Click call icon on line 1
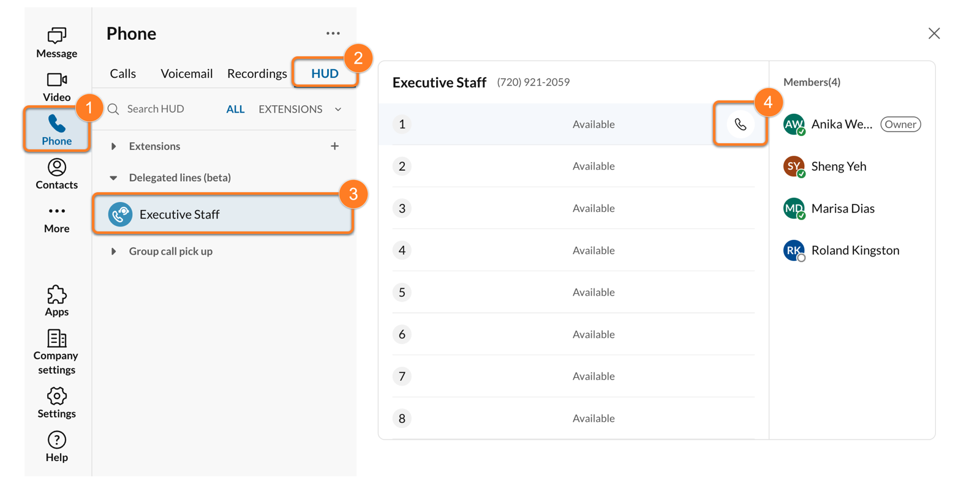 click(x=740, y=124)
